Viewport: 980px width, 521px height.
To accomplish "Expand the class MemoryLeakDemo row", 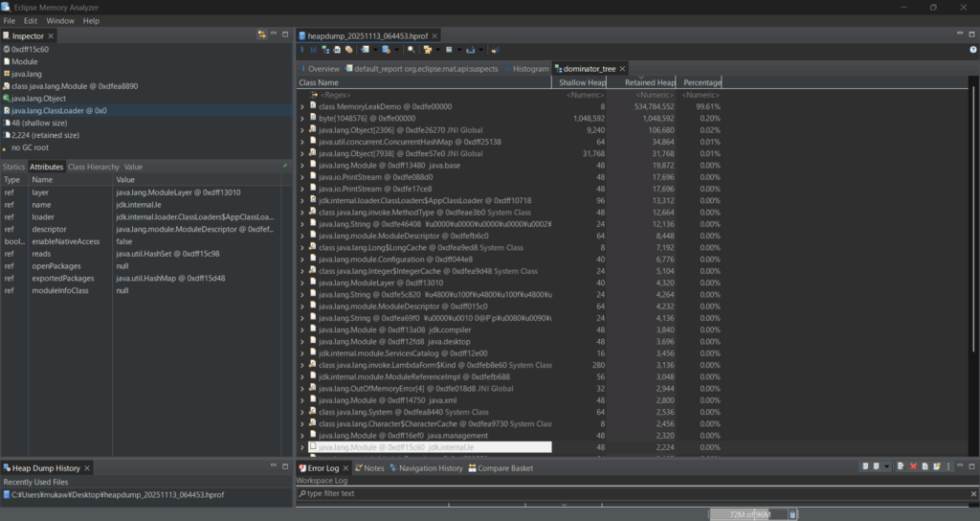I will click(301, 106).
